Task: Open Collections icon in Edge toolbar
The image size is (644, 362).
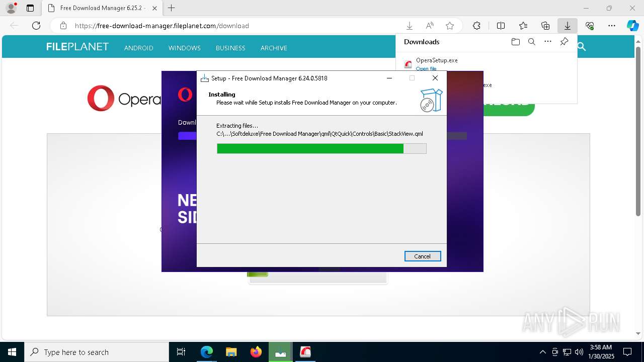Action: point(545,26)
